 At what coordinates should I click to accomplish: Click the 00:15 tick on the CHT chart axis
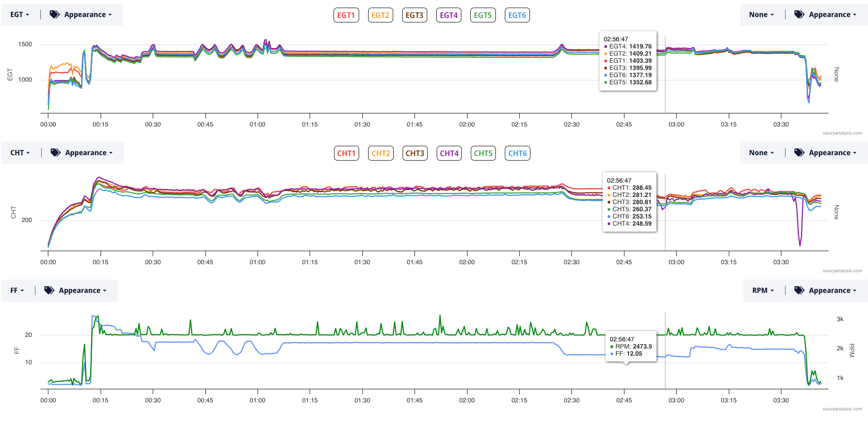(100, 262)
